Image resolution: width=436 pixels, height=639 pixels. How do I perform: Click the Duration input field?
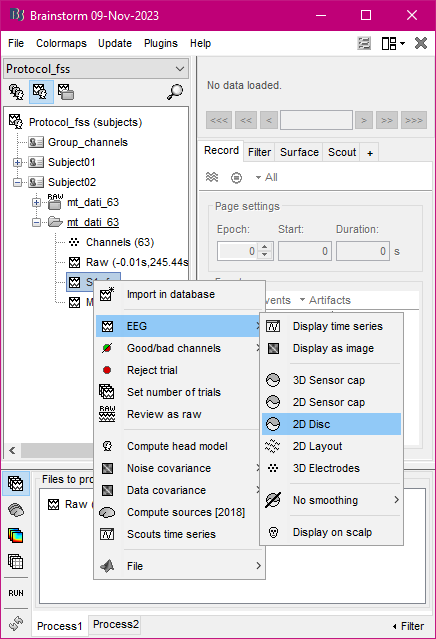(363, 251)
